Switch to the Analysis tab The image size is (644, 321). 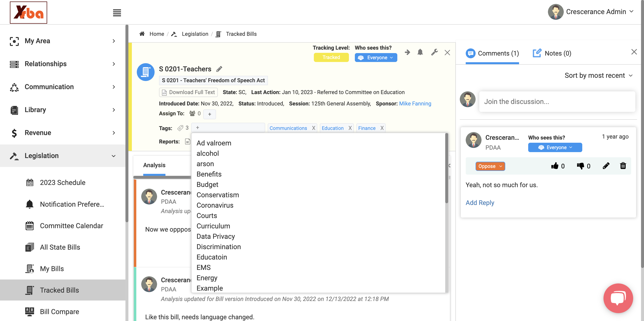(154, 165)
